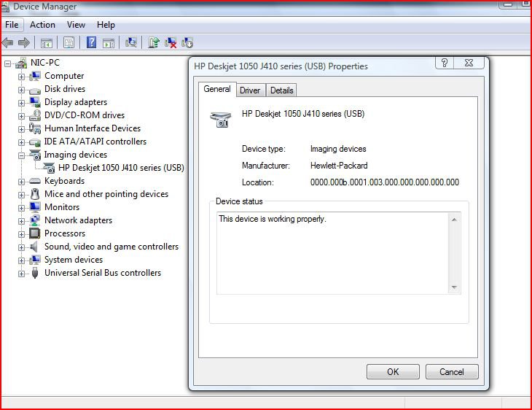Image resolution: width=532 pixels, height=410 pixels.
Task: Close the Properties dialog
Action: 469,63
